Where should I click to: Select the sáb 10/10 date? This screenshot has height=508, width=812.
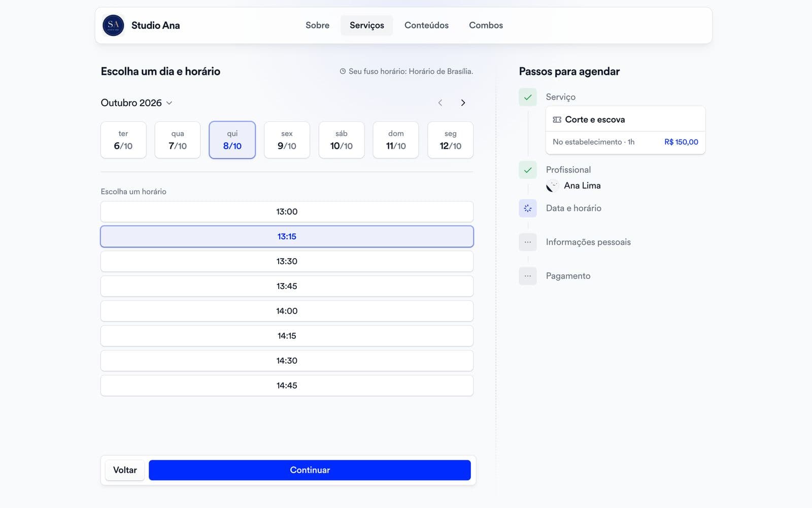point(342,140)
